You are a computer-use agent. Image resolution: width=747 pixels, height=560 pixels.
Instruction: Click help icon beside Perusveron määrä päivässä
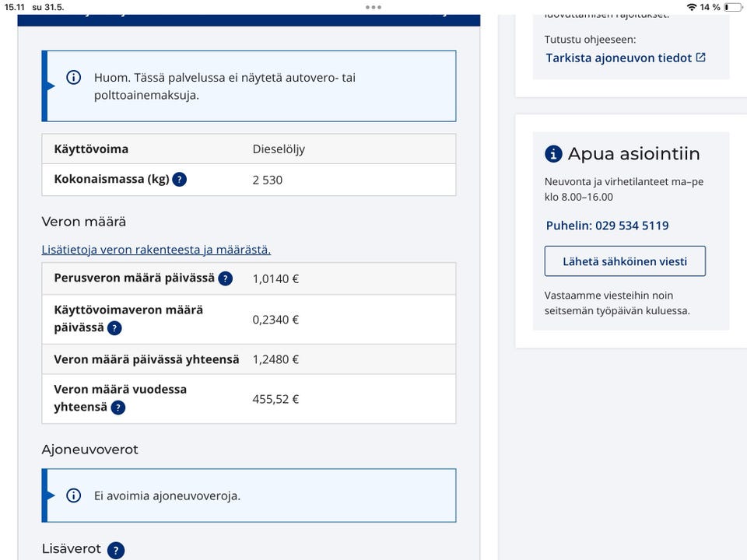tap(226, 278)
